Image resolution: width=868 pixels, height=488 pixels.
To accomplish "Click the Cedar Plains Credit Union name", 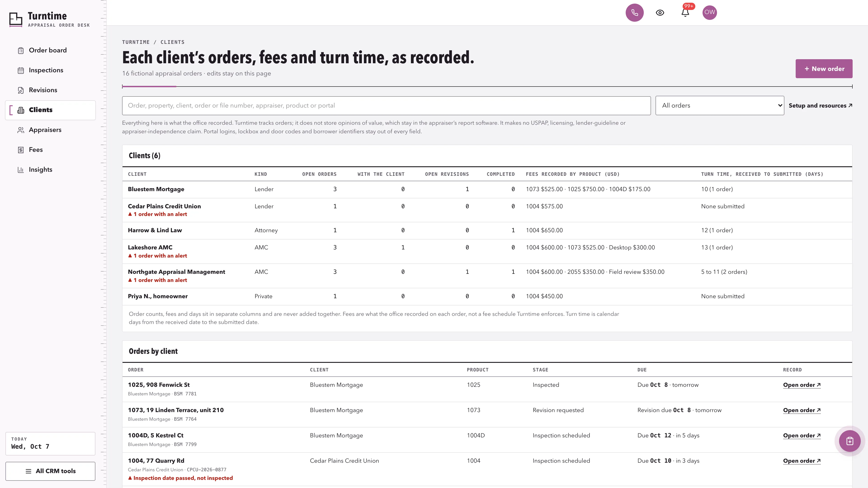I will click(164, 206).
